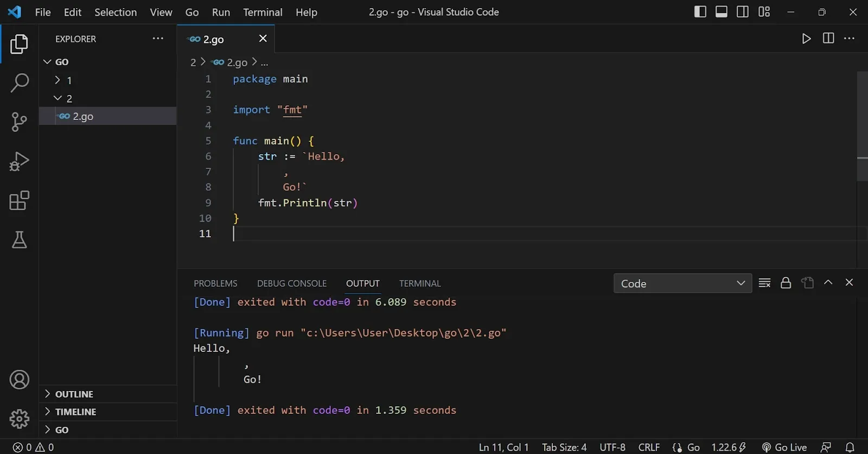This screenshot has width=868, height=454.
Task: Open output log in editor
Action: [807, 283]
